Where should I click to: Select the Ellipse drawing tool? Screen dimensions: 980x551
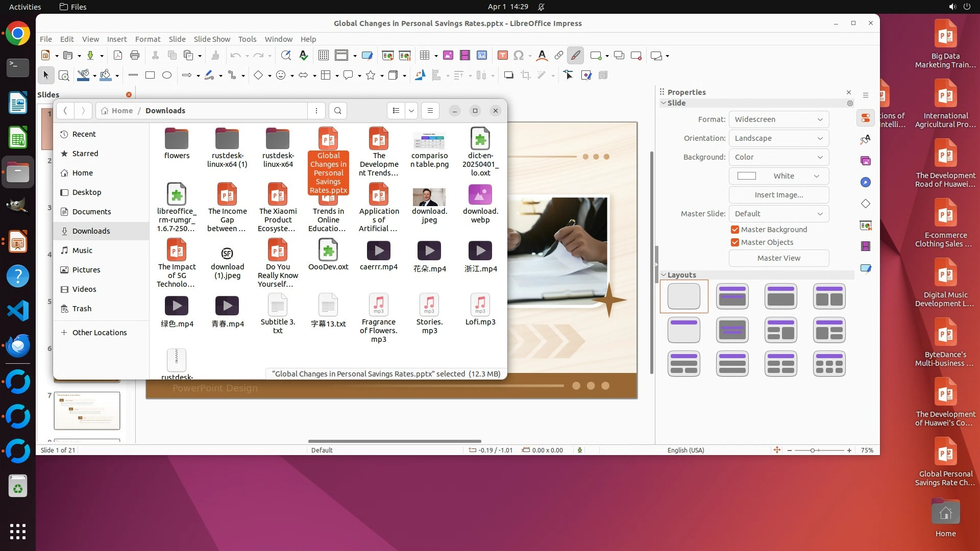tap(167, 76)
